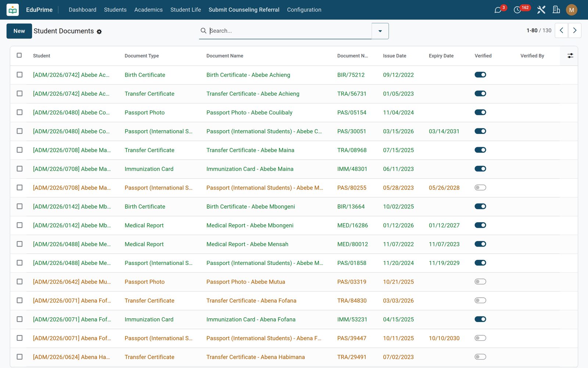Open the column settings adjust icon
Screen dimensions: 588x368
(x=570, y=56)
